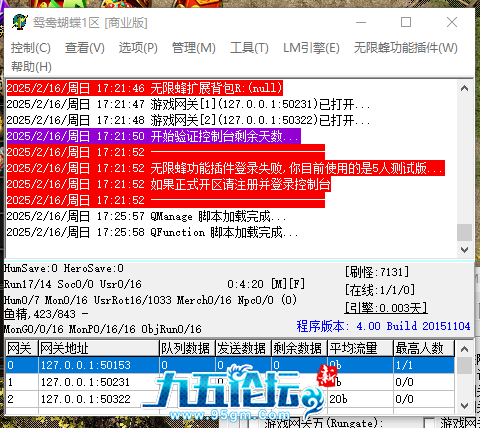480x428 pixels.
Task: Open the 无限蜂功能插件(W) menu
Action: click(406, 48)
